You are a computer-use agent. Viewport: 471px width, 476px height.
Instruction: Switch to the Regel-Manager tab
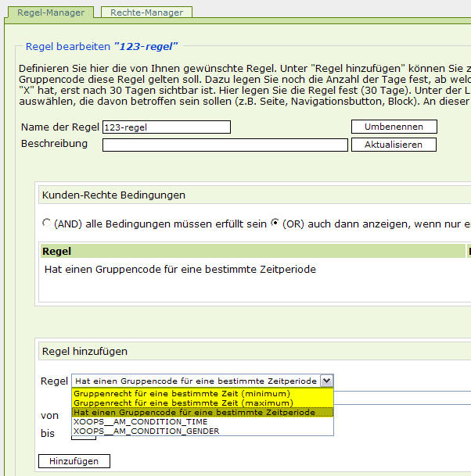pos(50,13)
